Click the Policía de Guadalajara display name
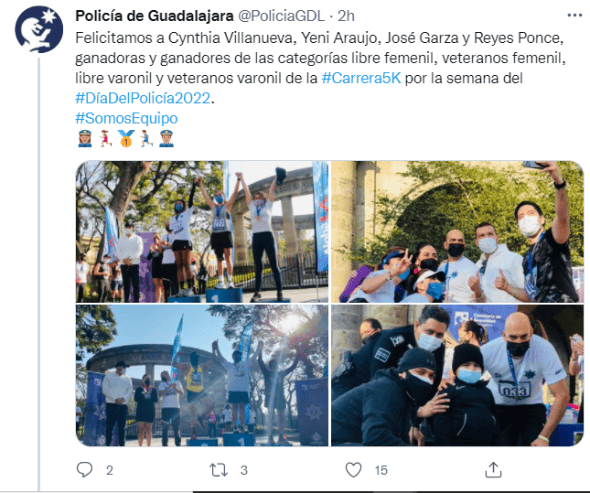 tap(154, 16)
